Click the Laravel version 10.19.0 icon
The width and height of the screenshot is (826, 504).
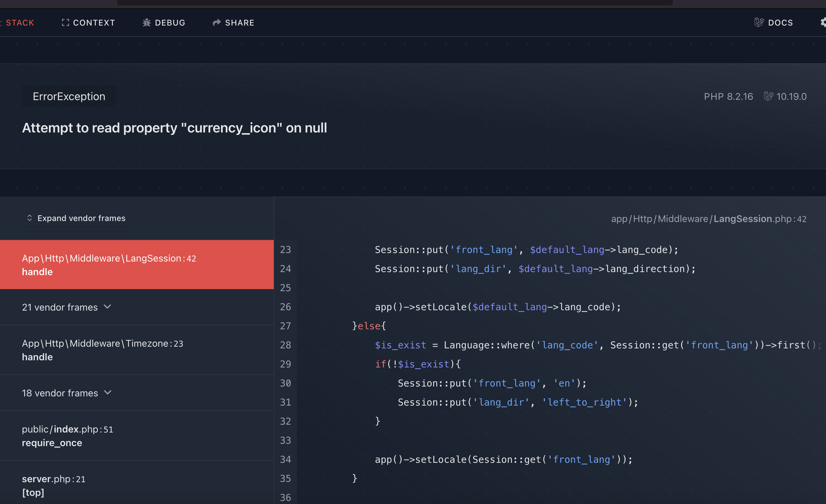click(768, 96)
